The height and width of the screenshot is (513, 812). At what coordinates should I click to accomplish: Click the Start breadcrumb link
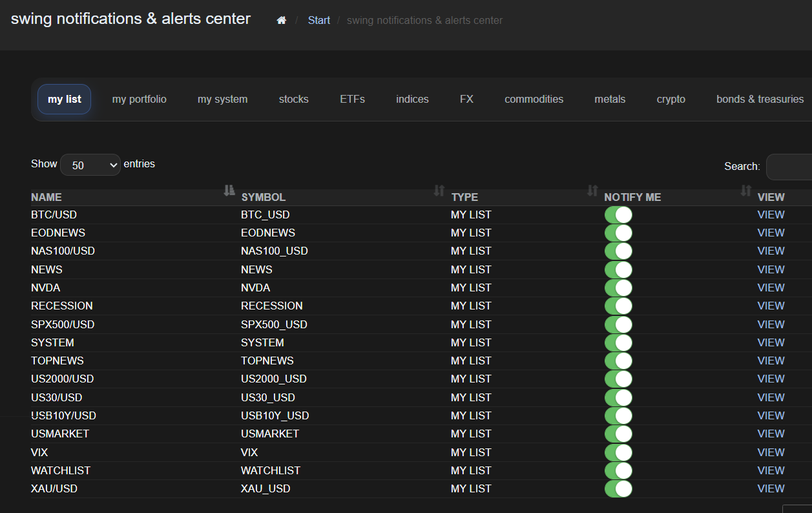pos(318,21)
